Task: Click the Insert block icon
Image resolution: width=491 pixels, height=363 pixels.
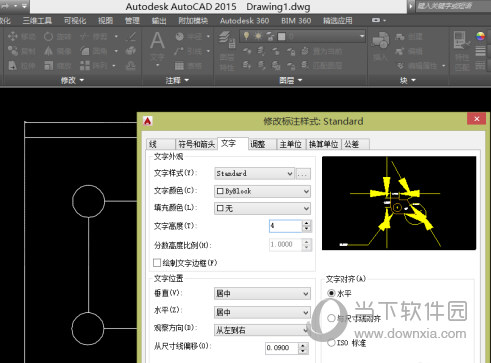Action: pyautogui.click(x=380, y=40)
